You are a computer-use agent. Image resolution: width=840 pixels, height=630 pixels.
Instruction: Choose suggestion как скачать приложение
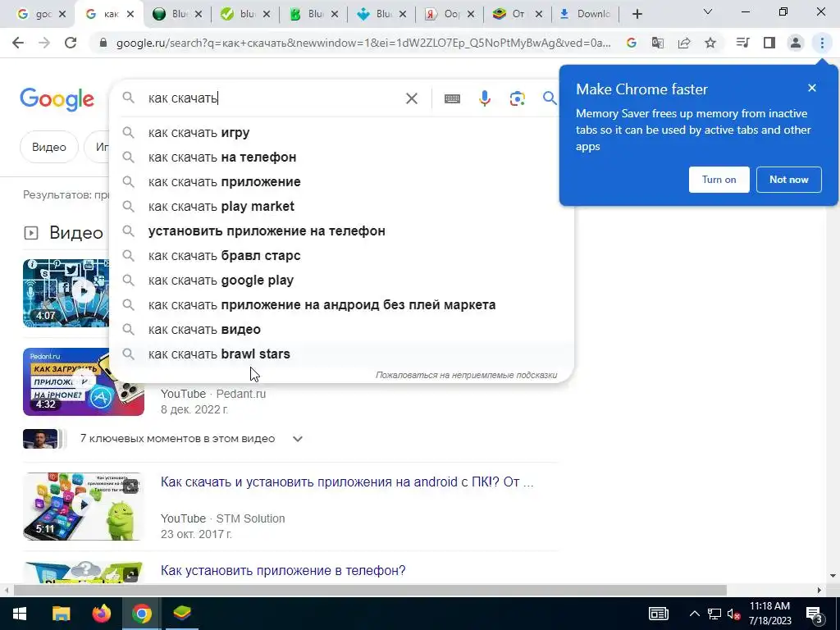(x=341, y=181)
